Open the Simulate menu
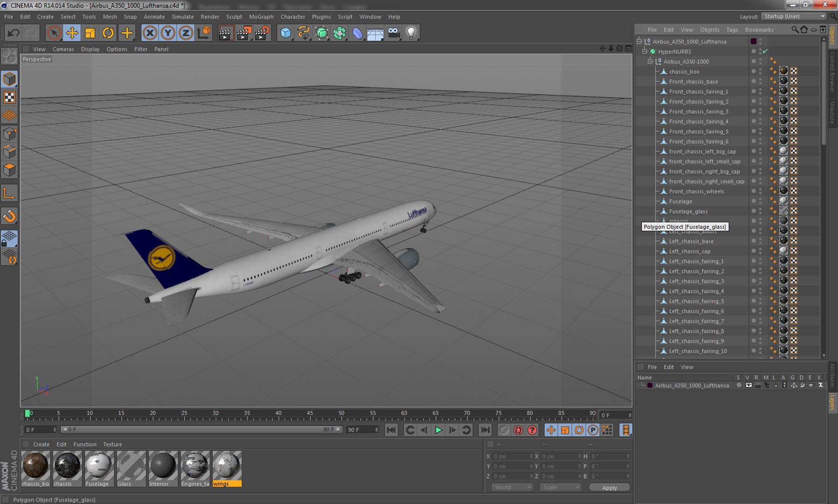Image resolution: width=838 pixels, height=504 pixels. click(183, 17)
